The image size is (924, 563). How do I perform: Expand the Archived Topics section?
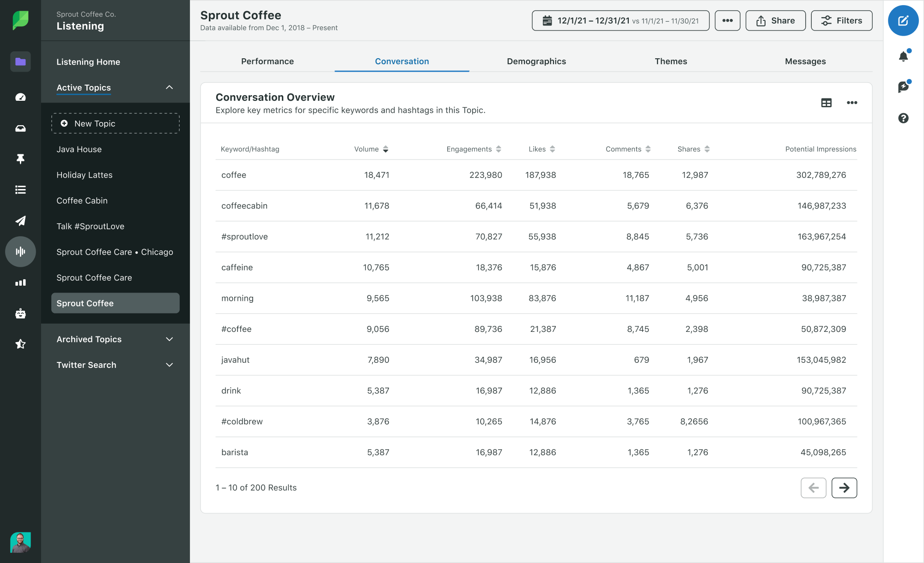(115, 339)
